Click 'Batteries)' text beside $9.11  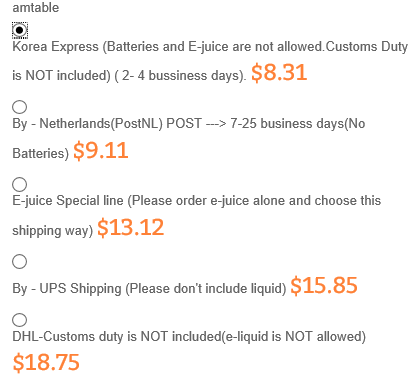coord(41,153)
